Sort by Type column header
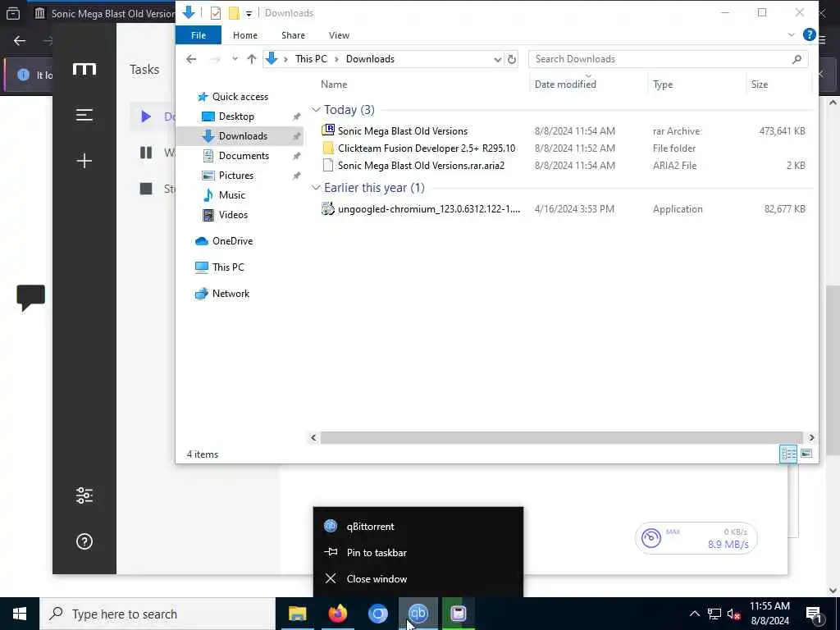 (x=663, y=84)
